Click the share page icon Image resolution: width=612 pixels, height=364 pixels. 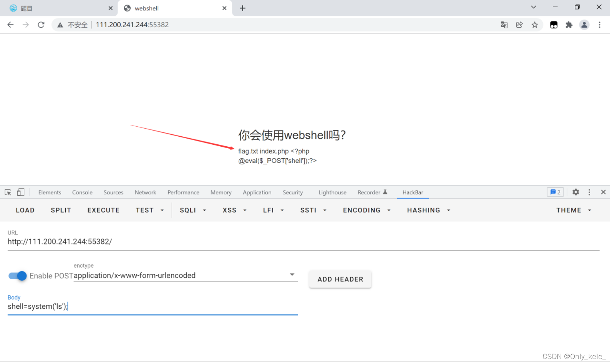point(519,25)
